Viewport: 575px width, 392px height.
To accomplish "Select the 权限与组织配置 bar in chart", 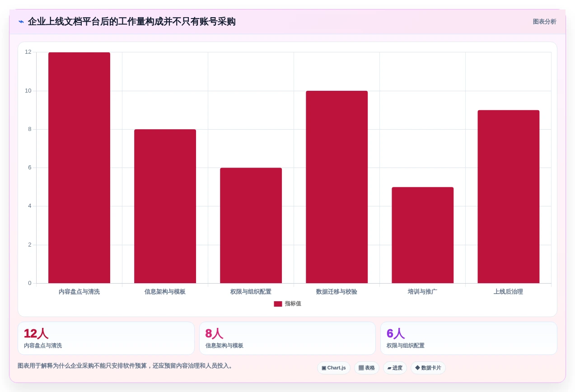I will click(x=251, y=226).
